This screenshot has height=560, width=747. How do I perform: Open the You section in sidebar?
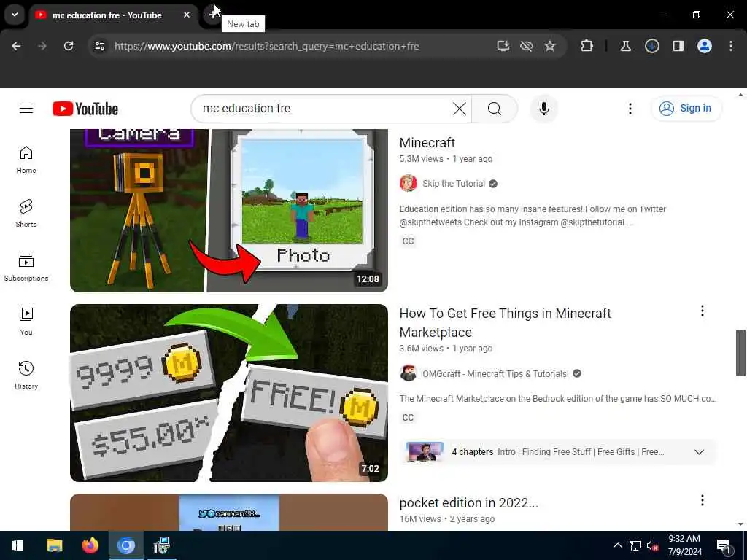(x=26, y=322)
